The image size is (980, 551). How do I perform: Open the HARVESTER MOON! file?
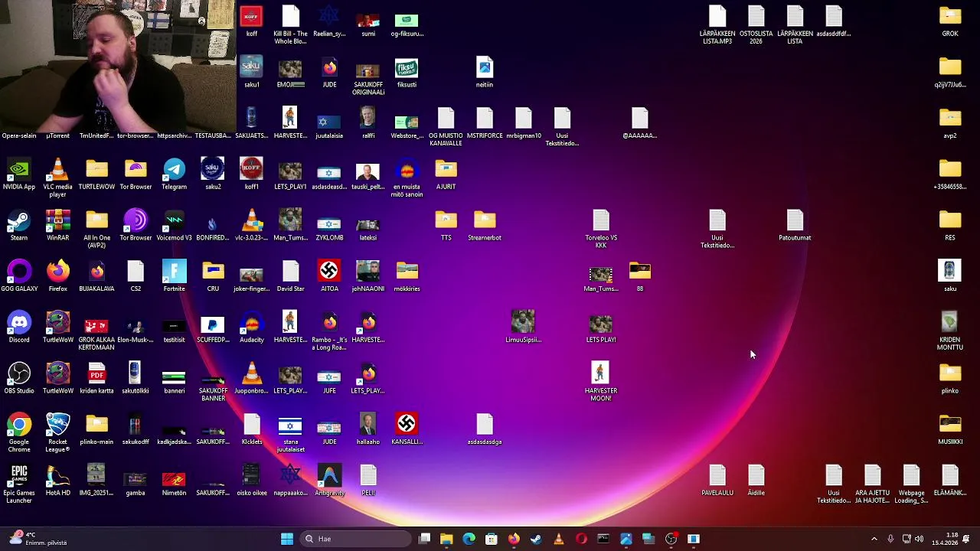pos(601,382)
